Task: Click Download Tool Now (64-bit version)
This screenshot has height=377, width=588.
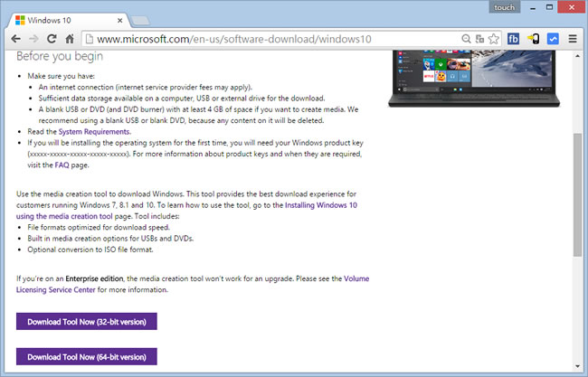Action: 87,356
